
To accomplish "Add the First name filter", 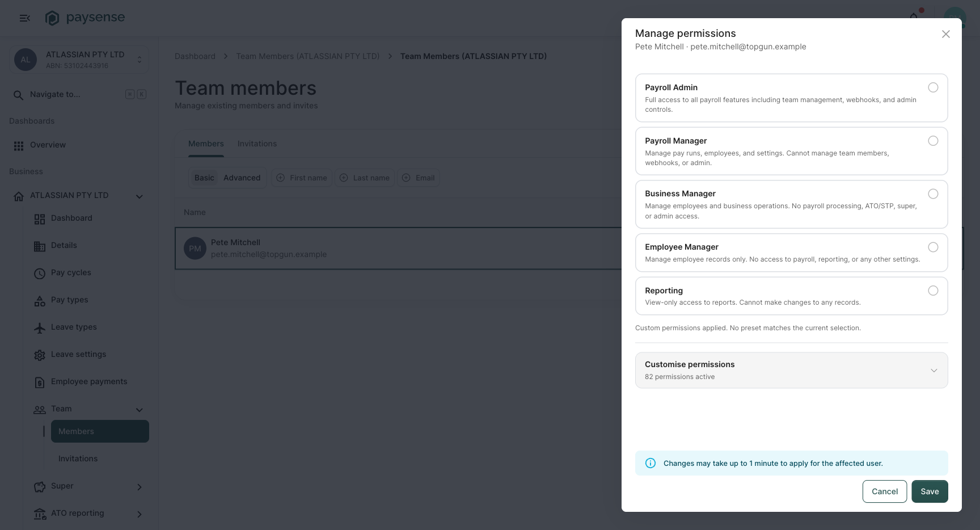I will pyautogui.click(x=302, y=178).
